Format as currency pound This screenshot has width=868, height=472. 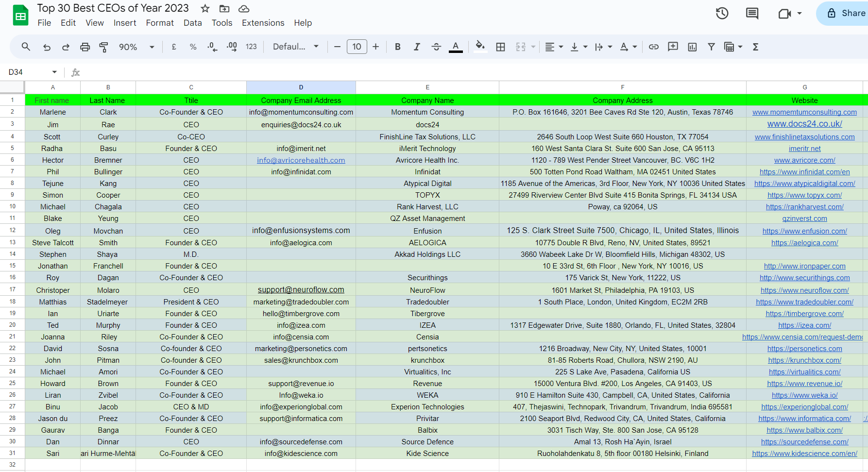pyautogui.click(x=174, y=47)
